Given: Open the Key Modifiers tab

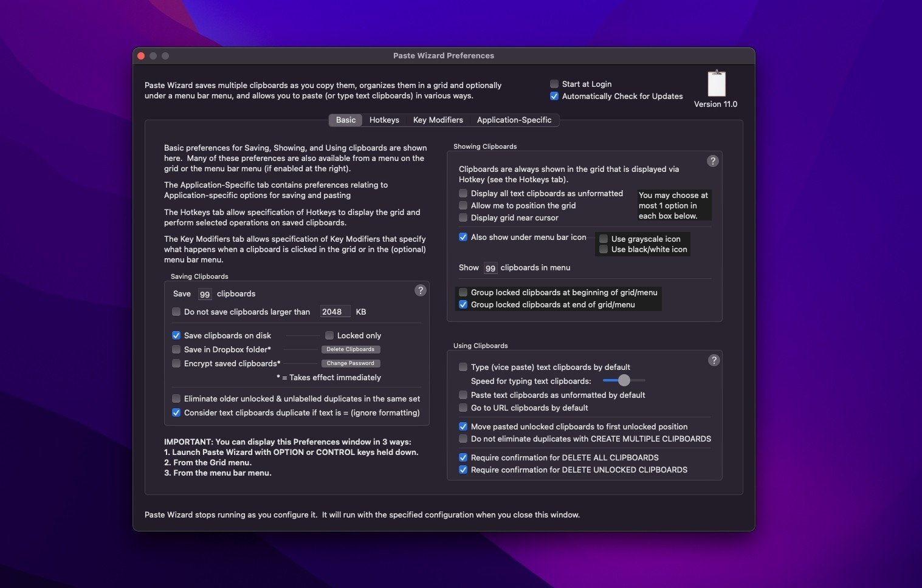Looking at the screenshot, I should [x=438, y=120].
